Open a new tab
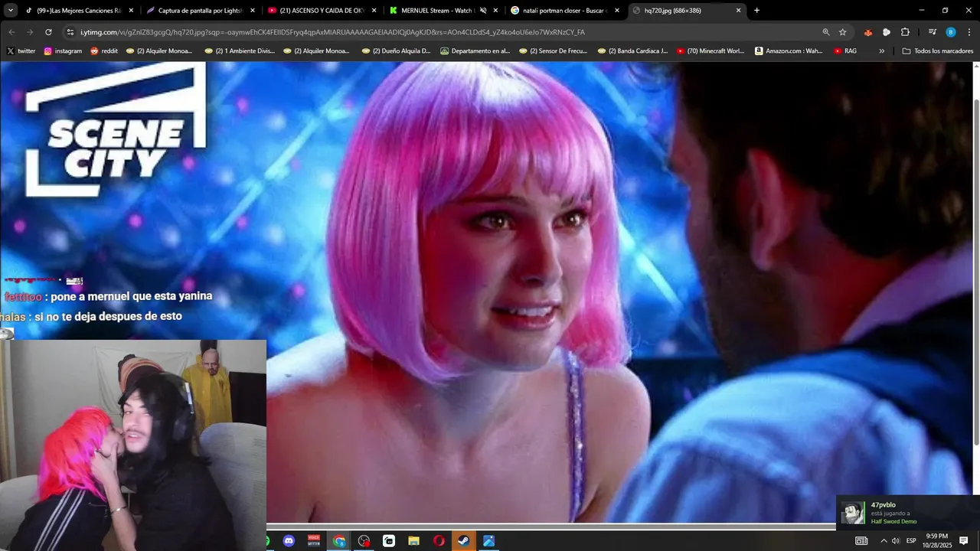 coord(756,11)
